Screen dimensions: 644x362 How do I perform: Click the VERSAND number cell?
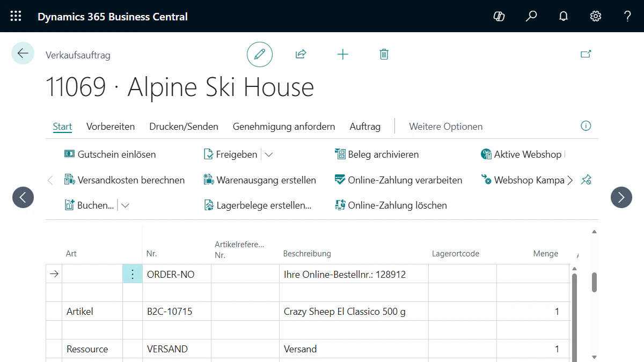coord(177,349)
